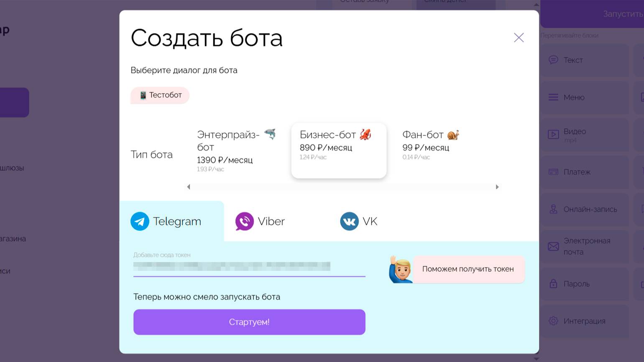
Task: Click the 1.93 ₽/час hourly rate
Action: tap(210, 169)
